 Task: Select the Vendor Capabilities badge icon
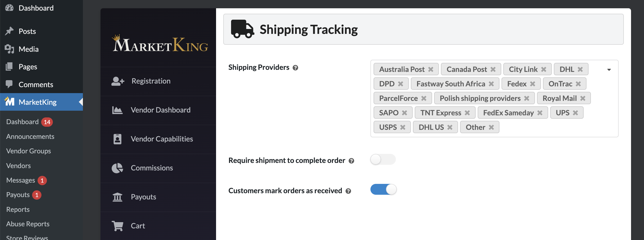point(117,139)
